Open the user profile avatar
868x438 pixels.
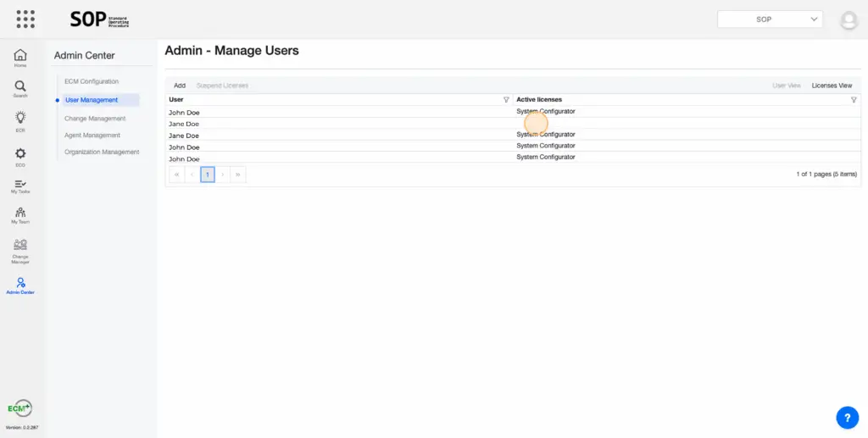point(848,20)
